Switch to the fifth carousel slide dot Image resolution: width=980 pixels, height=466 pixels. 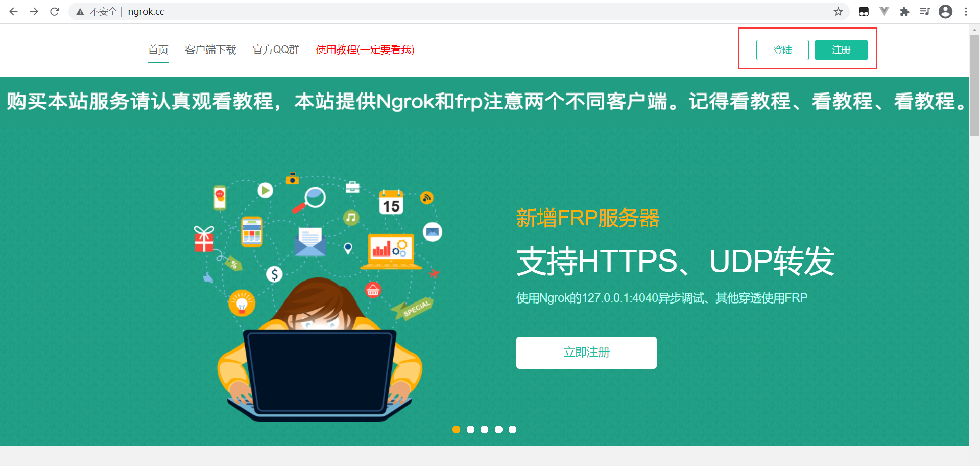512,429
